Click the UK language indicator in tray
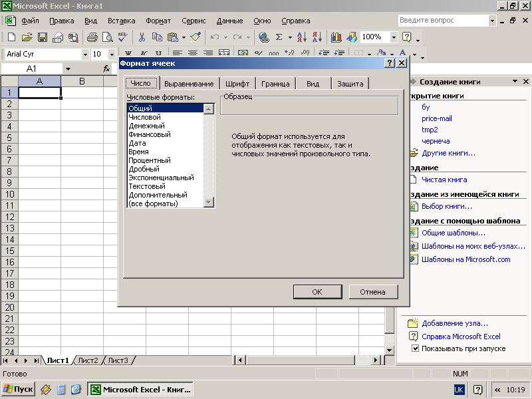The image size is (532, 399). tap(459, 390)
